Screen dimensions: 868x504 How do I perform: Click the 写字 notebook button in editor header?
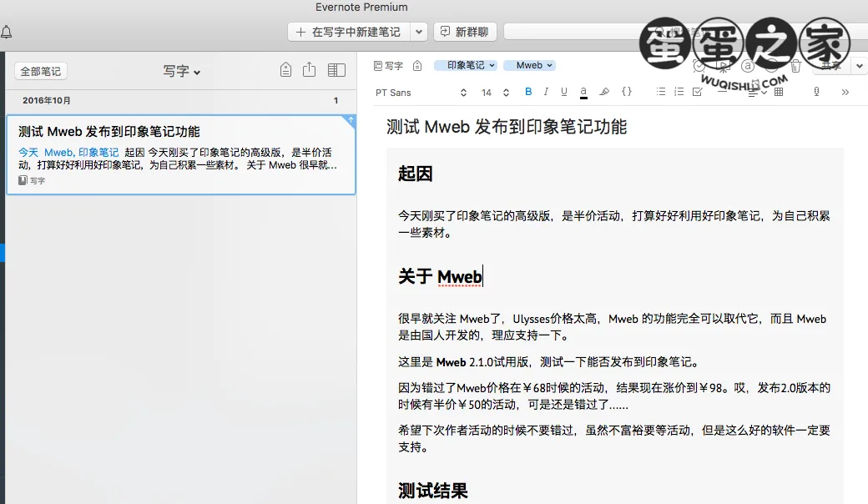389,66
